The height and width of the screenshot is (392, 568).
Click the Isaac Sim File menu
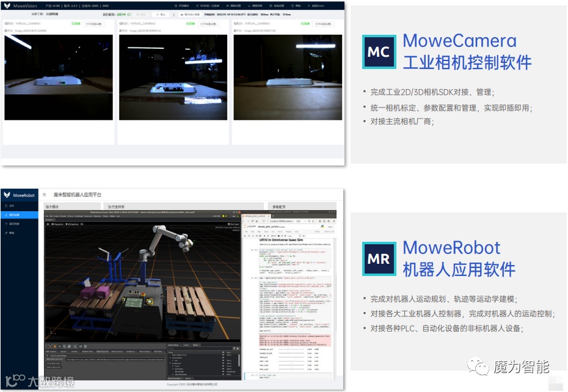click(x=47, y=216)
